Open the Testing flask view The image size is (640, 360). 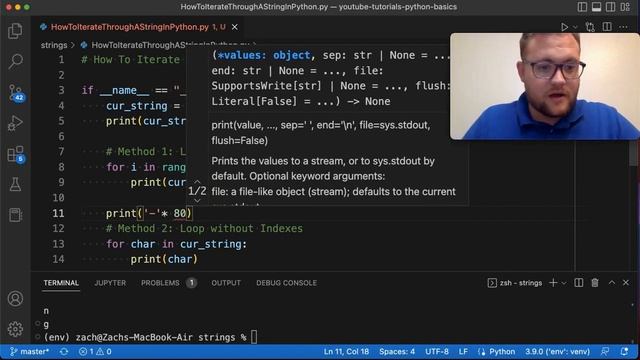[15, 184]
